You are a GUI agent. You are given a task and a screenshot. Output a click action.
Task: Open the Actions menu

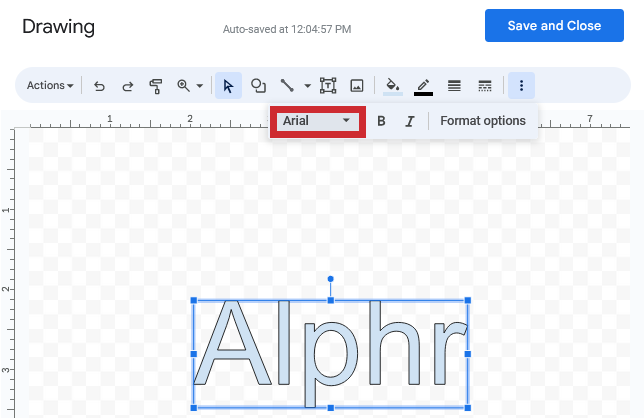point(50,85)
